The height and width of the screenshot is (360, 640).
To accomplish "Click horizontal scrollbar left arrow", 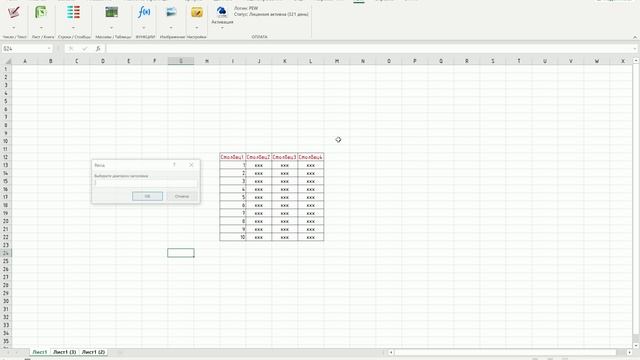I will (x=391, y=352).
